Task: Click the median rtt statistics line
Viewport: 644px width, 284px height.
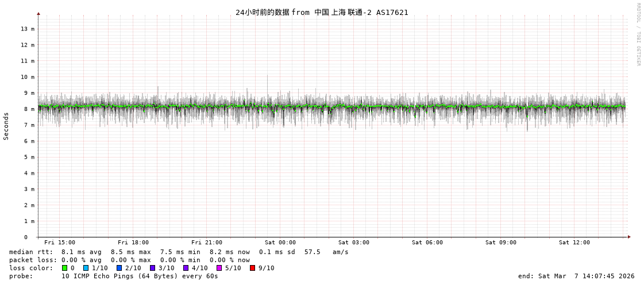Action: tap(178, 252)
